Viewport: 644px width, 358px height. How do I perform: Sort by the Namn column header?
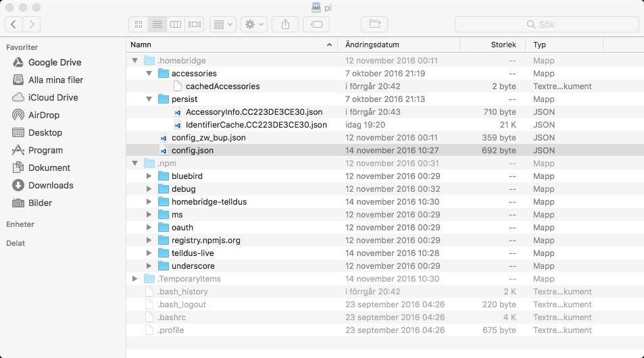(232, 45)
